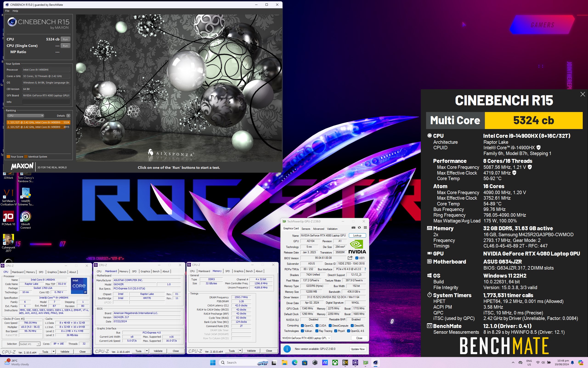Click the Cinebench taskbar icon
The width and height of the screenshot is (588, 368).
[x=375, y=362]
